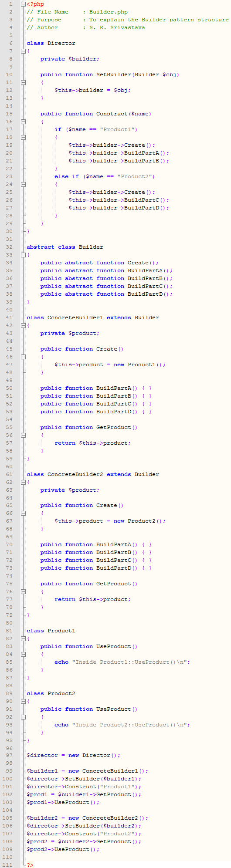Click "$this->builder->BuildPartA();" call
Viewport: 231px width, 868px height.
coord(119,153)
